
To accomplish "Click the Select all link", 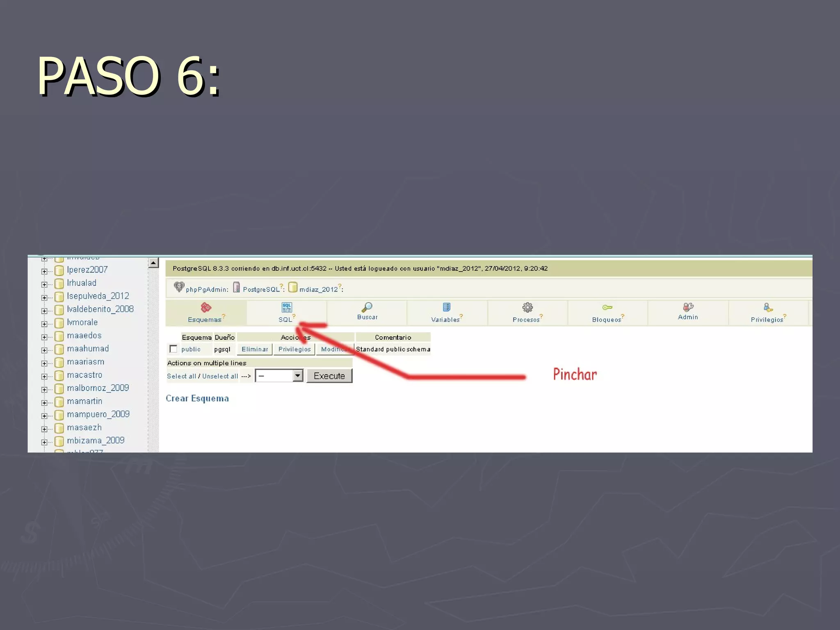I will tap(181, 376).
